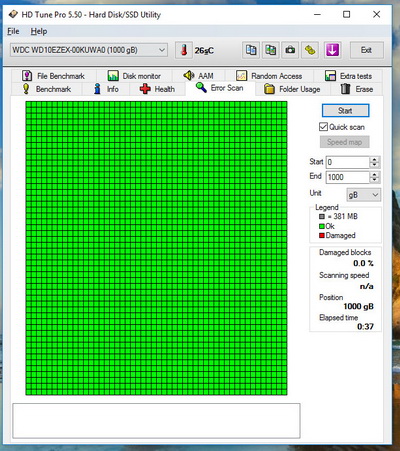Click the copy text to clipboard icon
400x451 pixels.
(251, 50)
